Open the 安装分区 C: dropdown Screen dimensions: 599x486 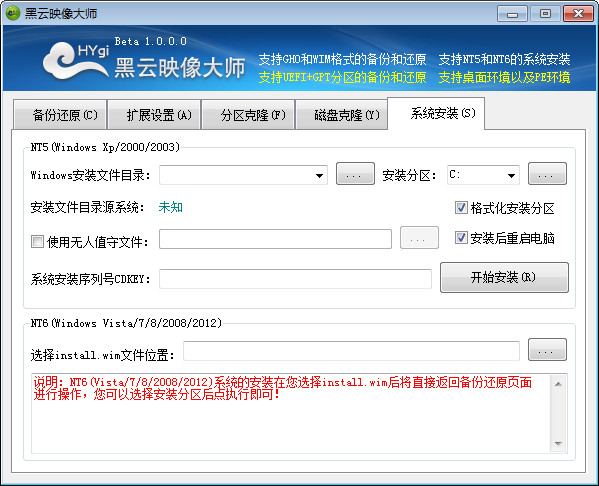point(483,175)
